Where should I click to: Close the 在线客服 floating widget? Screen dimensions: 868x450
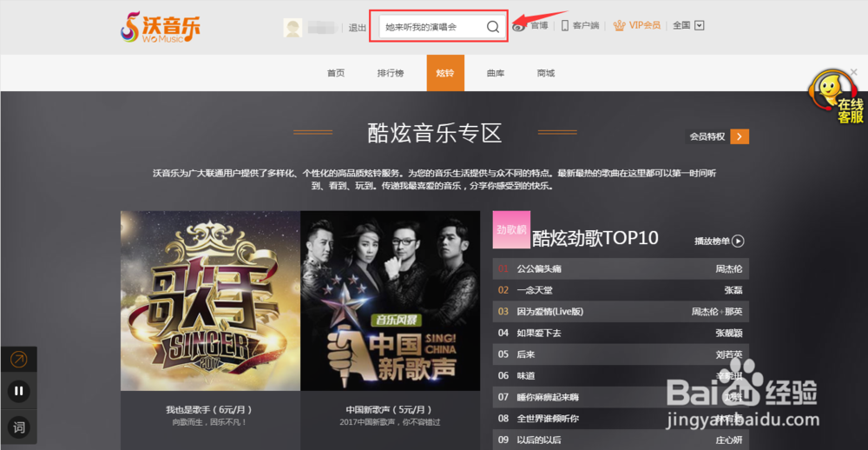pos(853,71)
